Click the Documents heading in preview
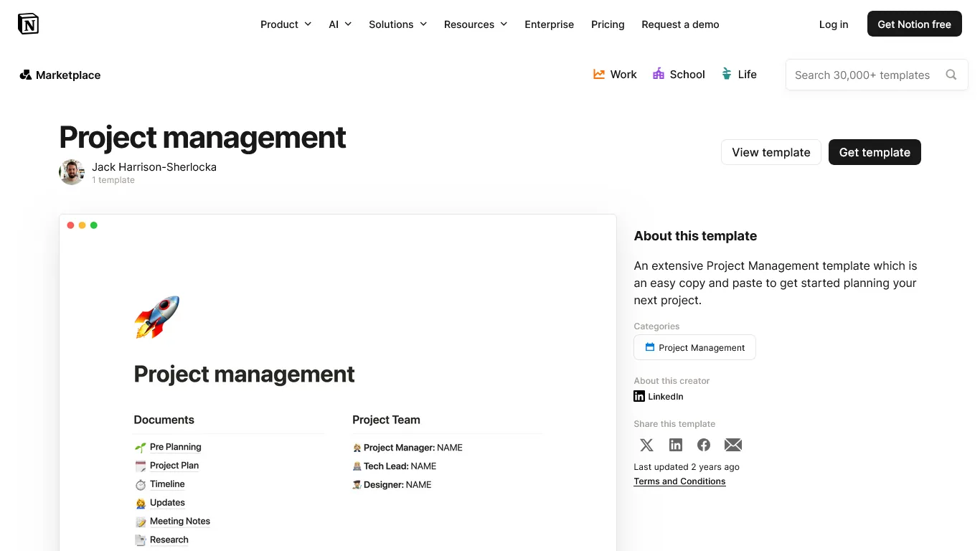Image resolution: width=980 pixels, height=551 pixels. point(164,420)
